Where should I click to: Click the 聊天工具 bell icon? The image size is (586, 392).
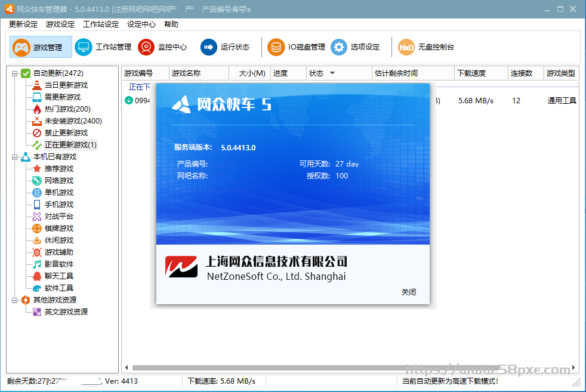36,276
